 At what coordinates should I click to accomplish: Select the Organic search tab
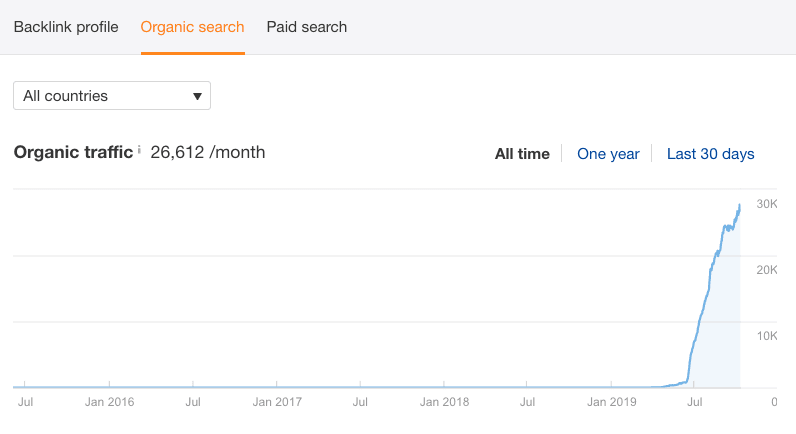click(x=192, y=27)
